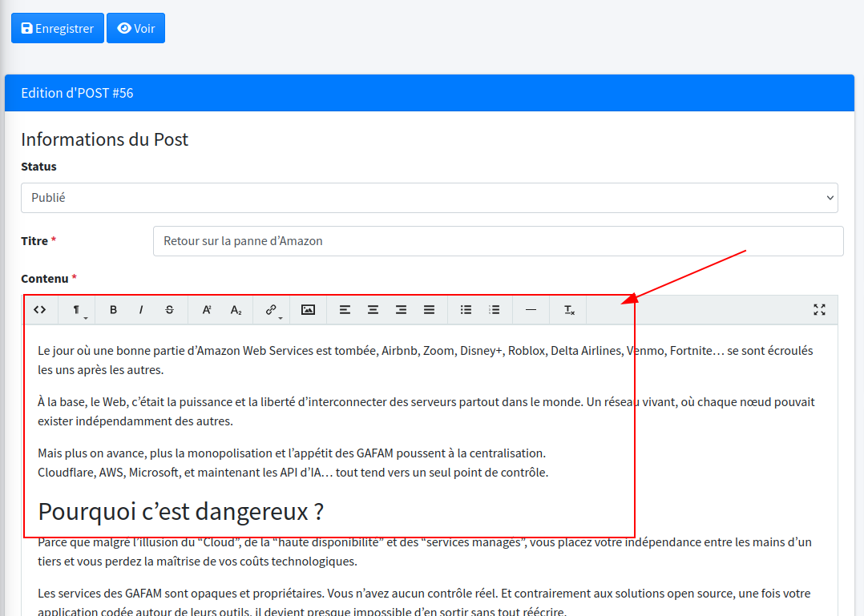Open the Status dropdown showing Publié
This screenshot has width=864, height=616.
[x=429, y=198]
